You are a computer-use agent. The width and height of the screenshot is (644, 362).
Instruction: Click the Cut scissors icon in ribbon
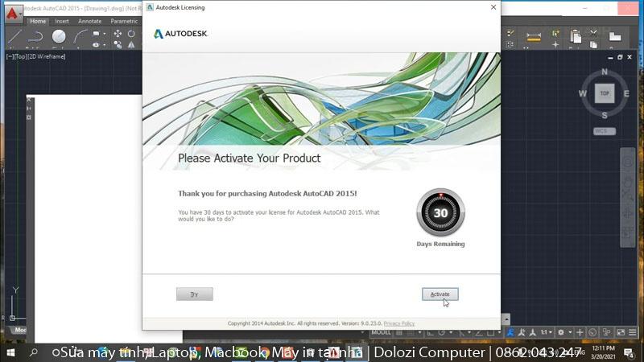coord(593,33)
